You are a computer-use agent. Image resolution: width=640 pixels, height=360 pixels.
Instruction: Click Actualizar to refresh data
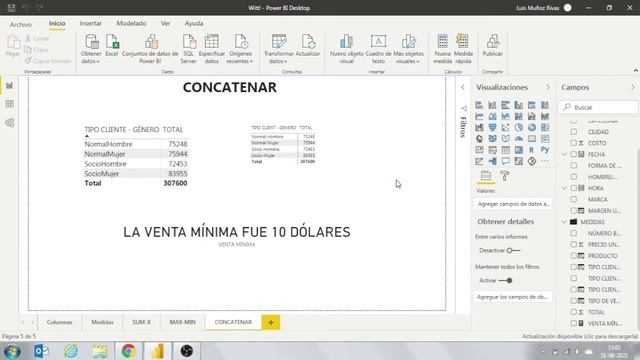[308, 46]
